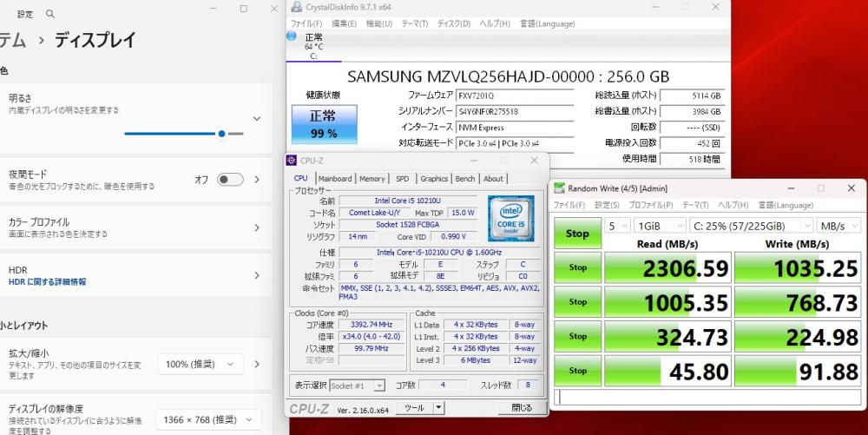Adjust the brightness slider

(x=184, y=134)
